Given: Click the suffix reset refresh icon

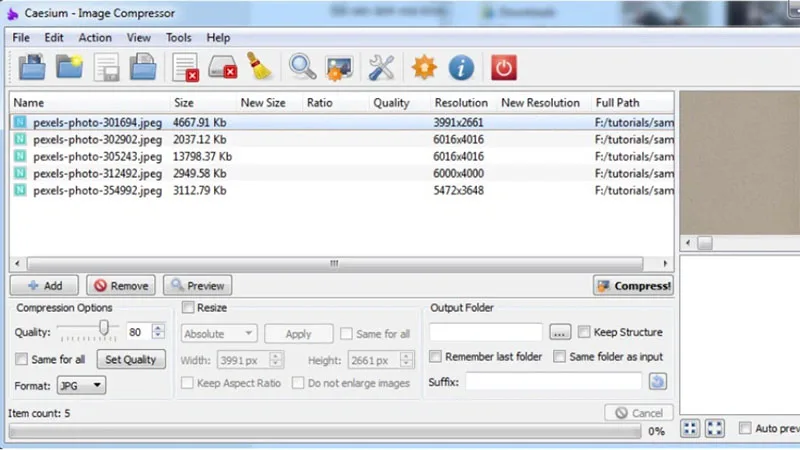Looking at the screenshot, I should pos(658,381).
